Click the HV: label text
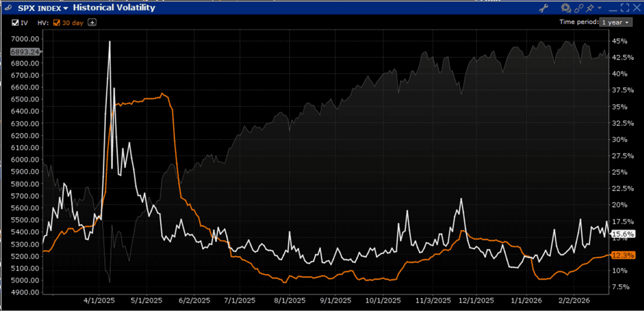The width and height of the screenshot is (644, 311). pos(44,23)
